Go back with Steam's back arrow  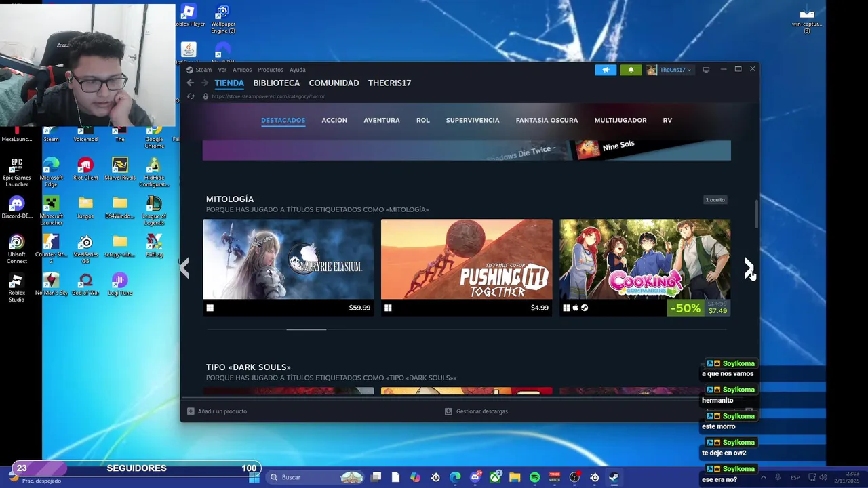191,83
